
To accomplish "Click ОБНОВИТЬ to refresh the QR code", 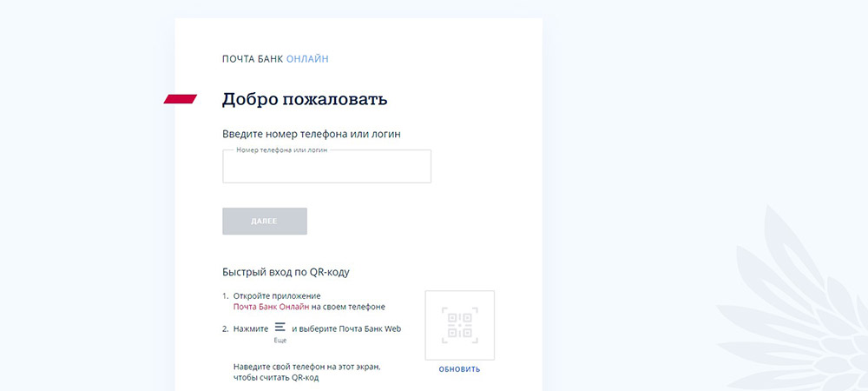I will click(x=459, y=369).
